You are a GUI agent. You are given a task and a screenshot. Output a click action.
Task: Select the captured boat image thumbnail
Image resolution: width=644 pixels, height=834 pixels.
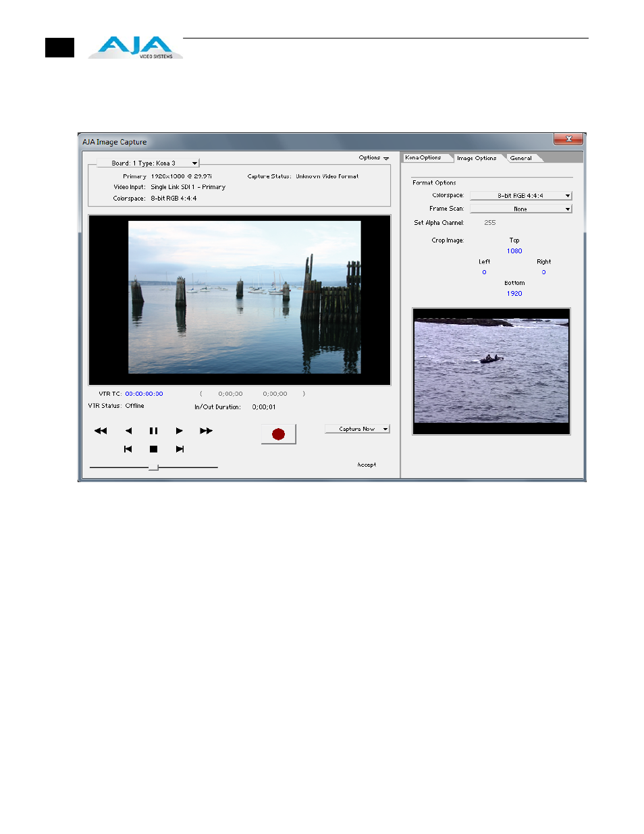tap(491, 371)
